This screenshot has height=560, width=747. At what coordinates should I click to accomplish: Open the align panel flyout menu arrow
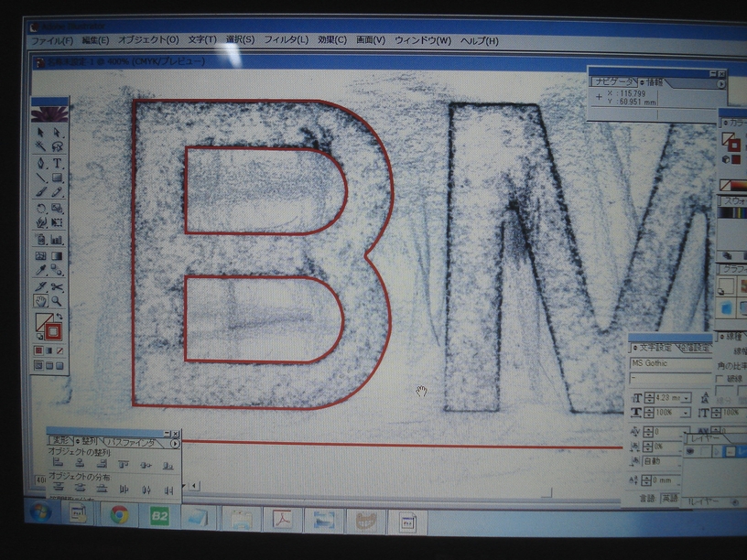coord(174,444)
